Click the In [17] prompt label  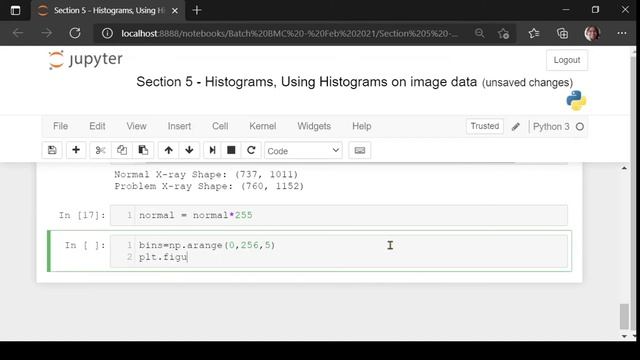click(x=82, y=215)
